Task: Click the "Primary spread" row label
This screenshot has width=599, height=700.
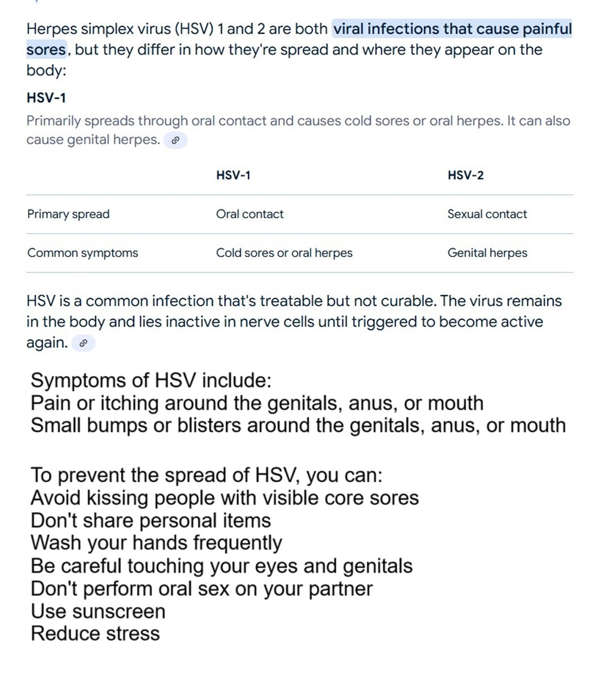Action: click(x=68, y=214)
